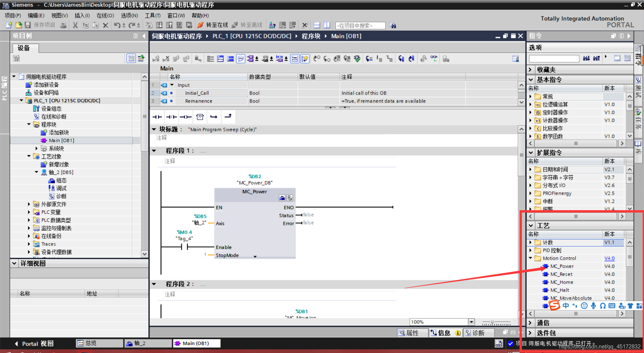
Task: Expand the PLC 变量 tree node
Action: [29, 212]
